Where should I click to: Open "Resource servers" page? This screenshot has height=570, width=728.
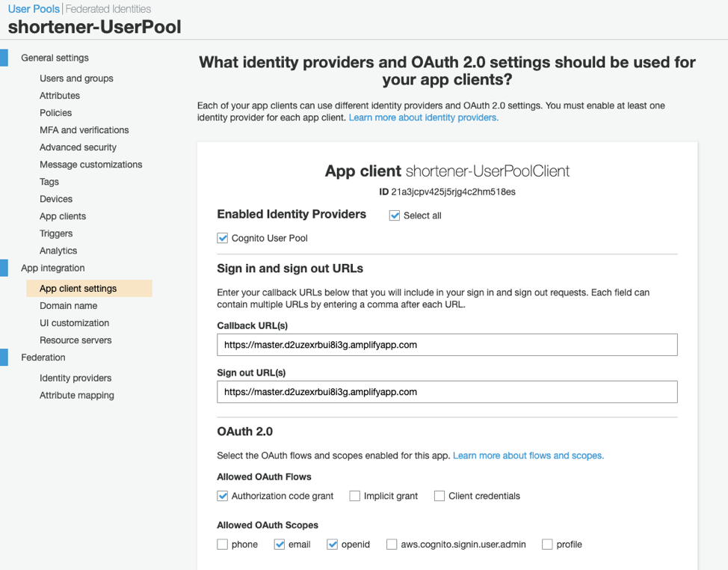pyautogui.click(x=74, y=340)
